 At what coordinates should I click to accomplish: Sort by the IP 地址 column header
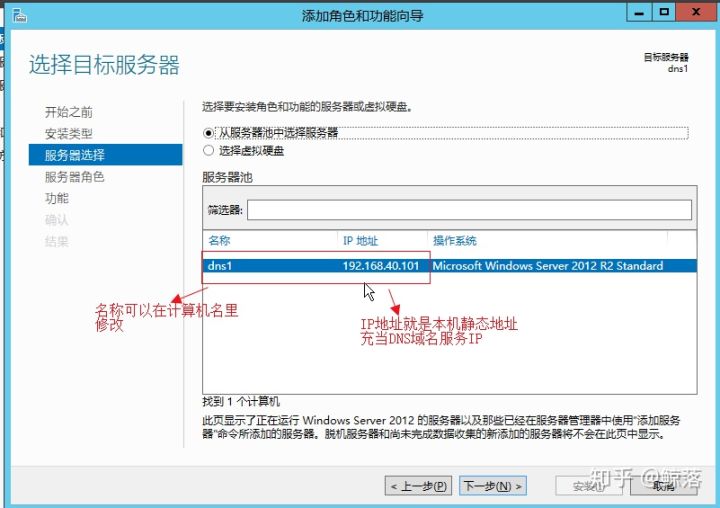(360, 241)
